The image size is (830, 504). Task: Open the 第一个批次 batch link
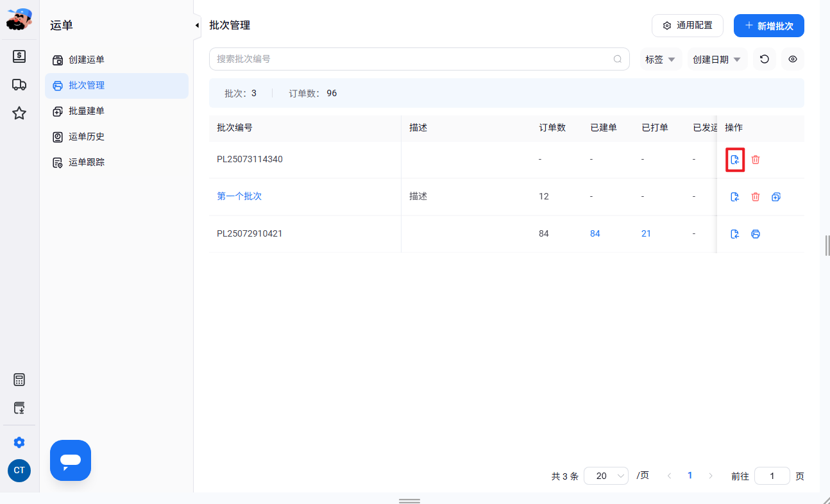click(x=239, y=196)
